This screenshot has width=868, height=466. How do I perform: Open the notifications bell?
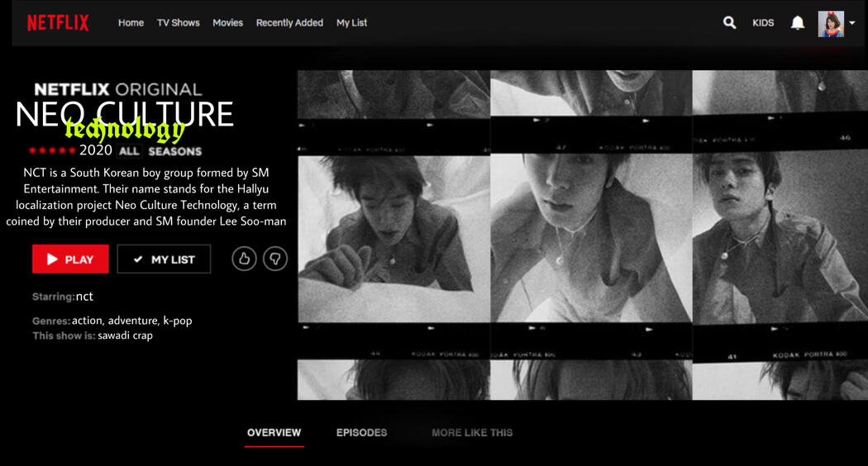tap(797, 23)
